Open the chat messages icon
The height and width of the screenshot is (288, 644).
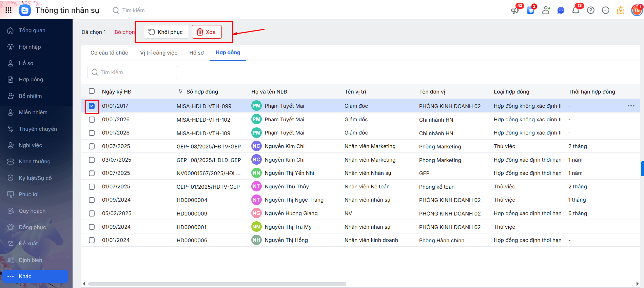pyautogui.click(x=561, y=11)
